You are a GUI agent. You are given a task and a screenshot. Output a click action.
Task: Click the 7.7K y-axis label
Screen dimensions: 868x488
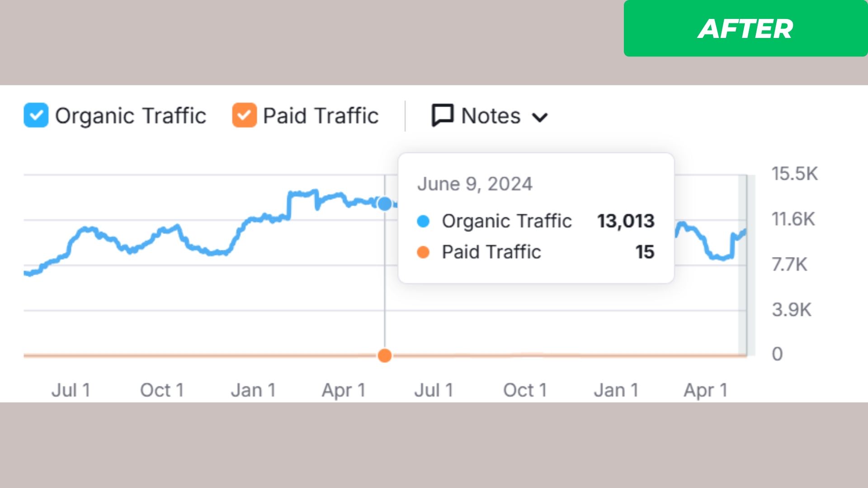tap(789, 264)
